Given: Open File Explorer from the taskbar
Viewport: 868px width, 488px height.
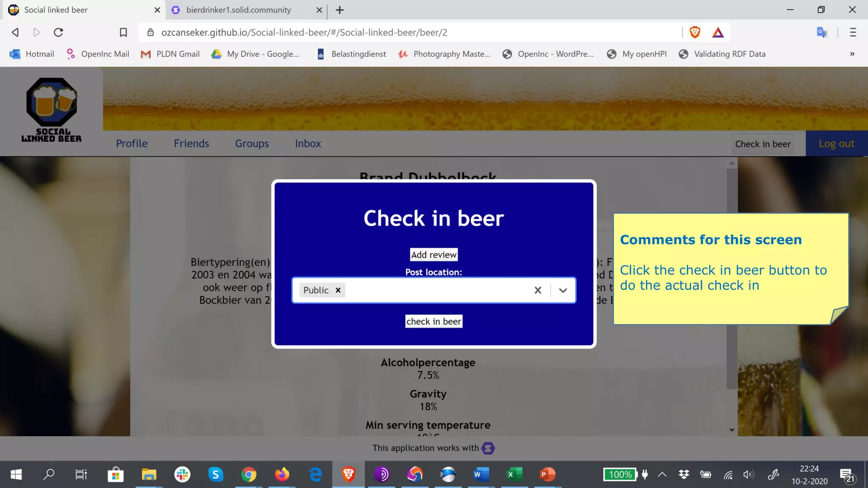Looking at the screenshot, I should [x=149, y=474].
